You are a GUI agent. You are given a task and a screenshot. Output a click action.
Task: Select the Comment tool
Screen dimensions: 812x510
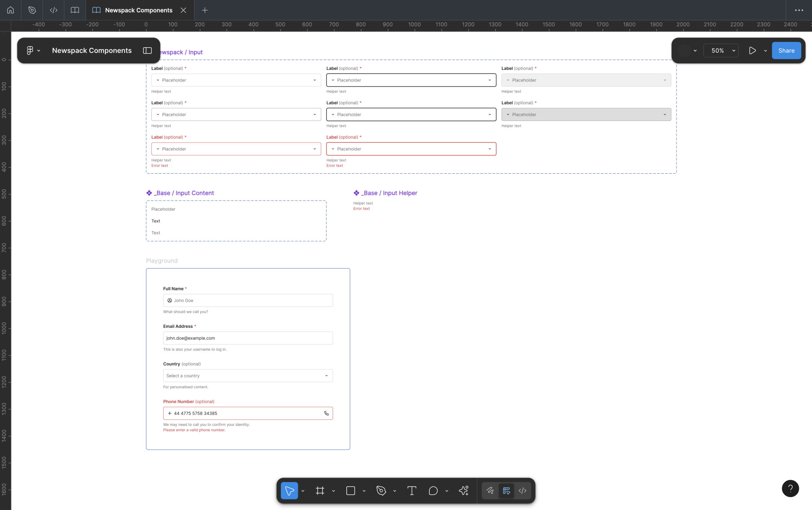(433, 490)
